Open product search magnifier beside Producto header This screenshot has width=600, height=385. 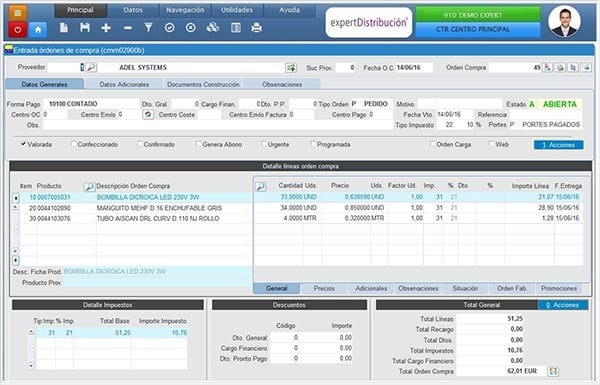(x=89, y=186)
